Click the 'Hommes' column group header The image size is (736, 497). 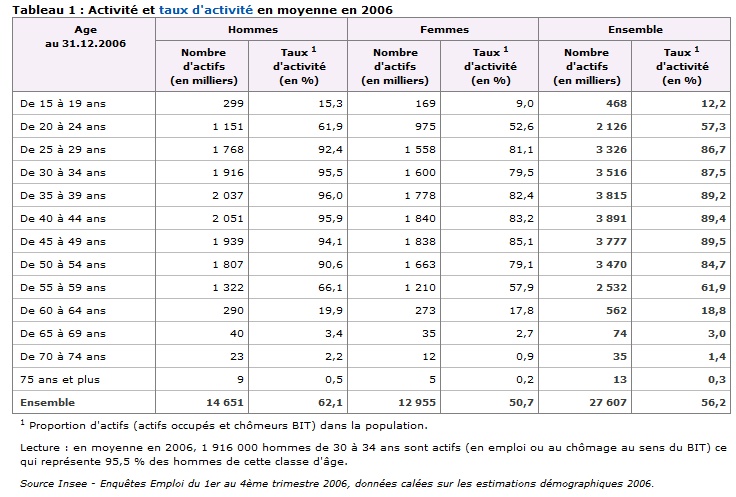(253, 30)
